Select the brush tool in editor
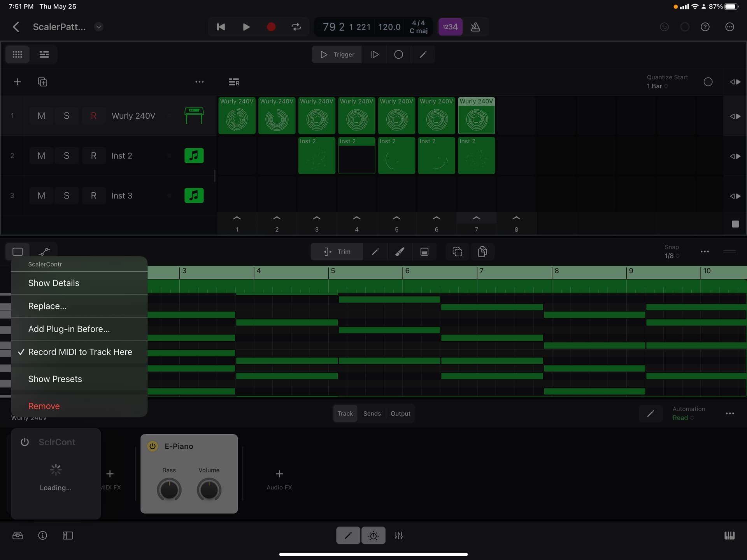 point(400,252)
